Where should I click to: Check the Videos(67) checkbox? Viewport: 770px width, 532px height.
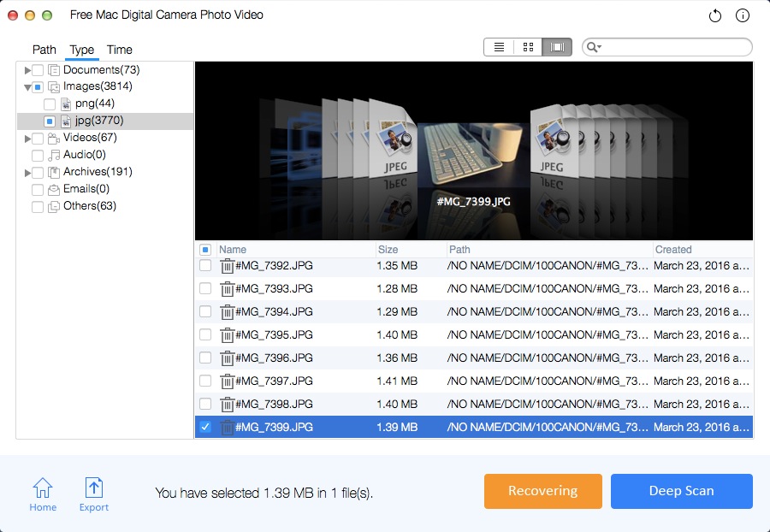point(38,139)
